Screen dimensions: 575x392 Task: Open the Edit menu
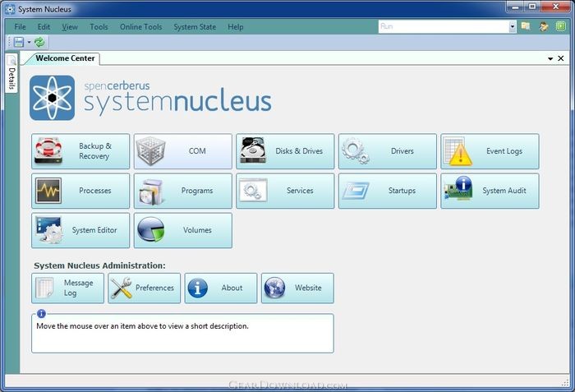point(44,27)
